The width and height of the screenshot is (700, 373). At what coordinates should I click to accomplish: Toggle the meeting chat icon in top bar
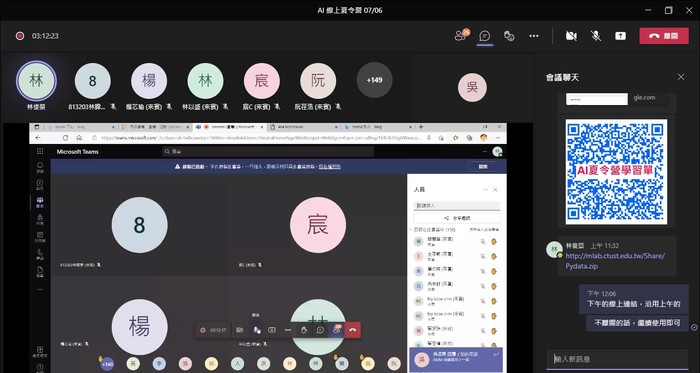(485, 36)
